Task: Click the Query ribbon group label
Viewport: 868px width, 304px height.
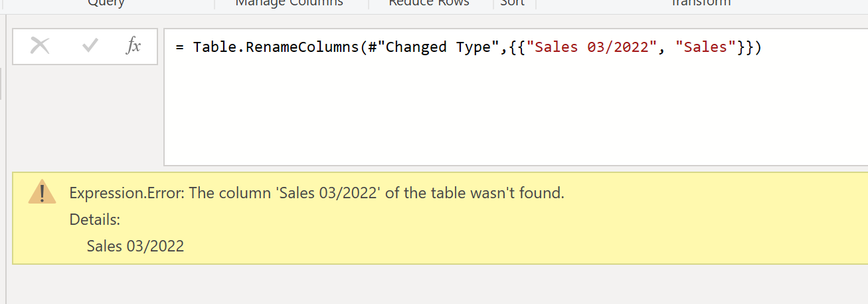Action: [x=106, y=3]
